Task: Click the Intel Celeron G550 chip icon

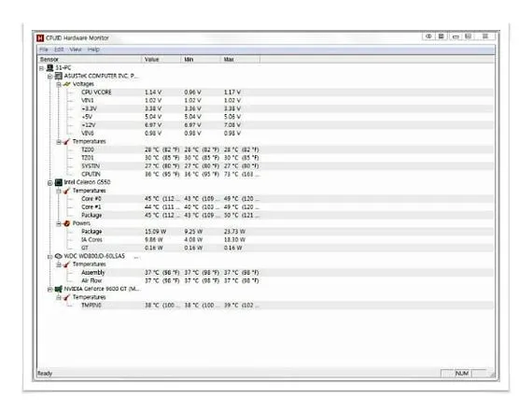Action: point(59,182)
